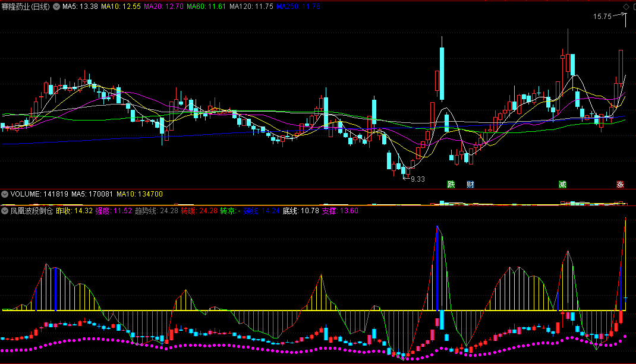Click the blue 财 event marker
636x364 pixels.
pos(470,185)
